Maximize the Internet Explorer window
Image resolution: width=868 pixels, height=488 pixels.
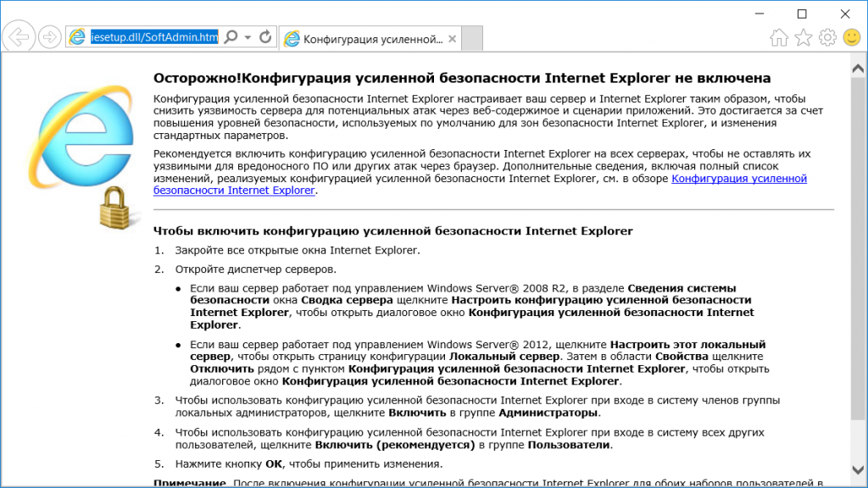(x=802, y=14)
